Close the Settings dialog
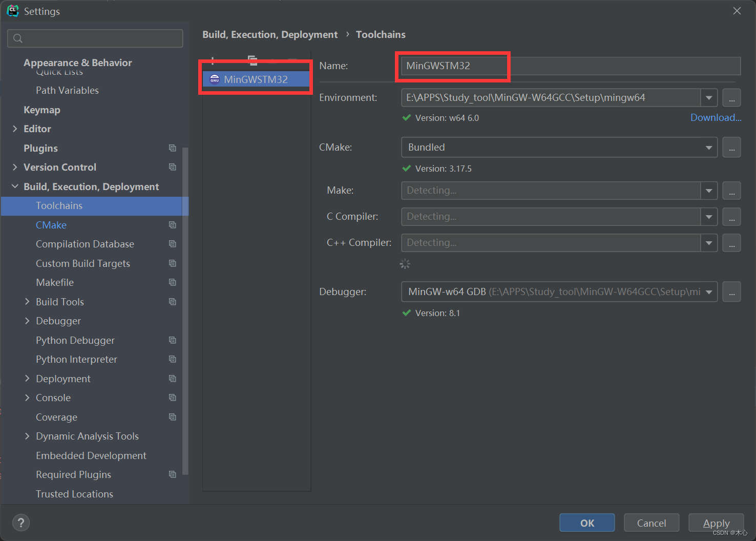This screenshot has height=541, width=756. 737,11
